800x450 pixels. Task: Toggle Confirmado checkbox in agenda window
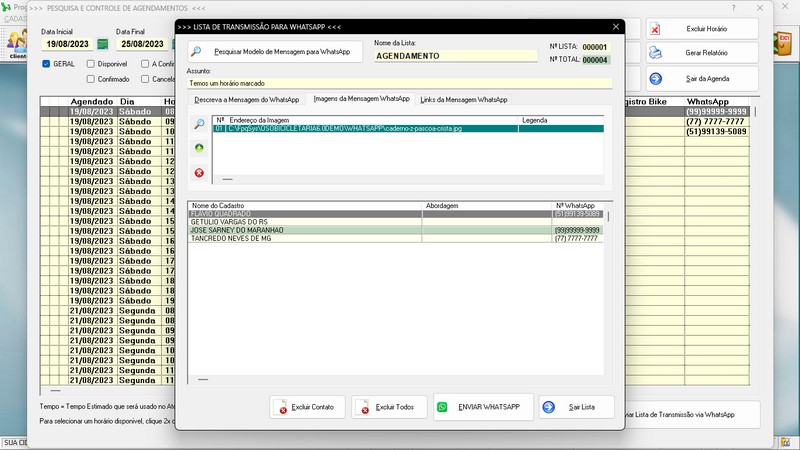point(91,79)
